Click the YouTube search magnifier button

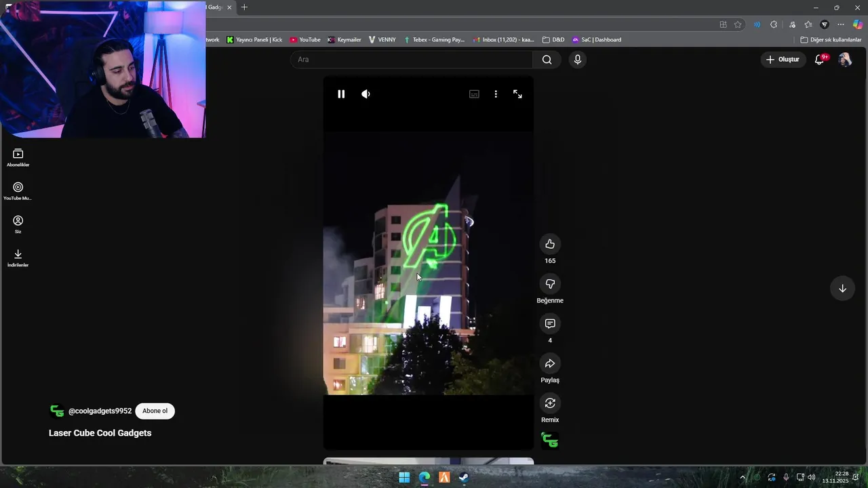(x=547, y=60)
